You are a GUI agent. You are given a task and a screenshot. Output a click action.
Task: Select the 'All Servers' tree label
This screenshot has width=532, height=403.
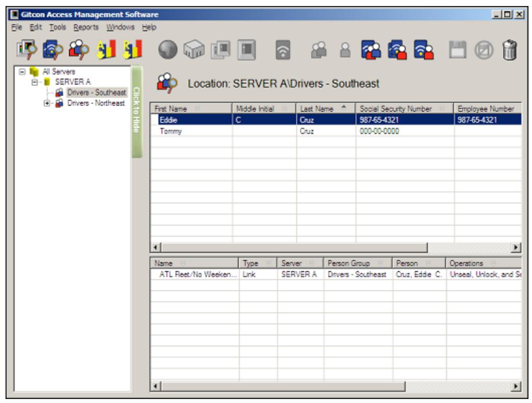[x=59, y=71]
